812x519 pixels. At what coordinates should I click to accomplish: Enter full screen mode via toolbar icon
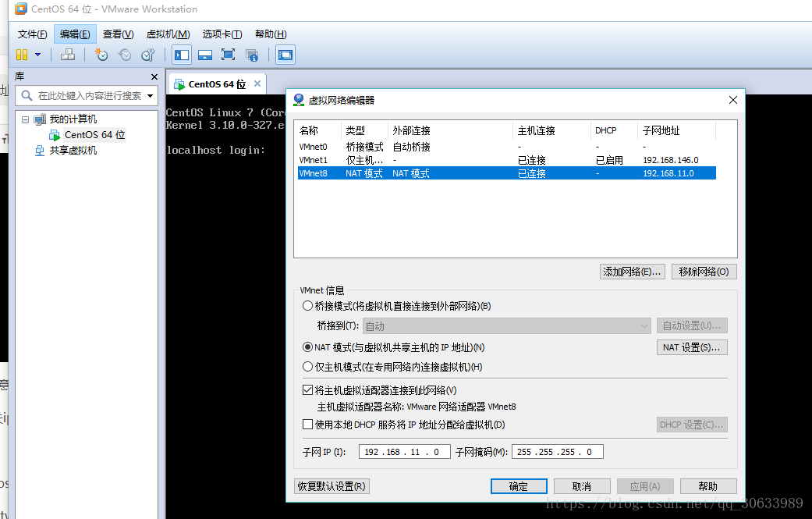(228, 55)
